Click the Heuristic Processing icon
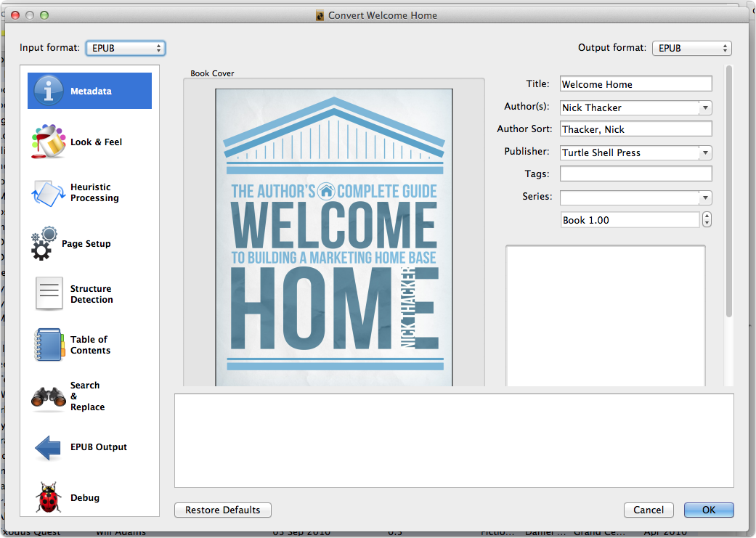756x538 pixels. coord(49,193)
